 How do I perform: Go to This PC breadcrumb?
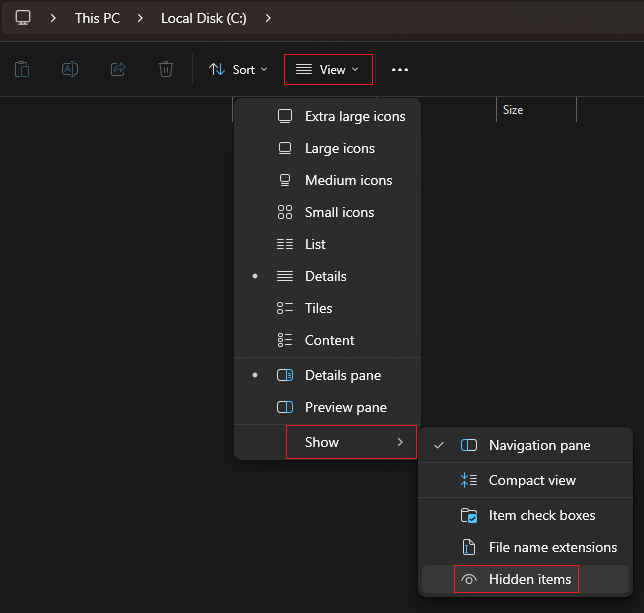97,18
